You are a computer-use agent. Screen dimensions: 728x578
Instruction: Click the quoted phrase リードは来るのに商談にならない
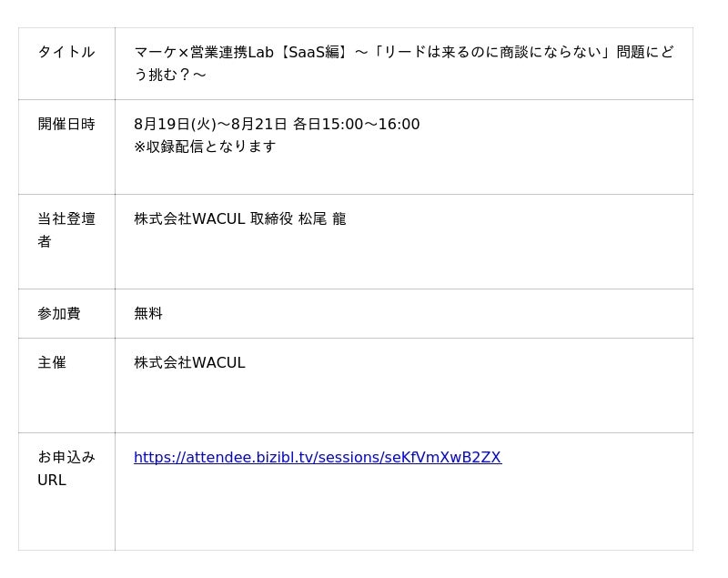click(x=491, y=52)
